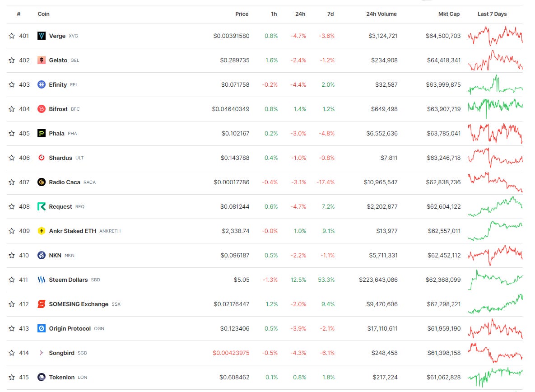This screenshot has height=392, width=535.
Task: Toggle the favorite star for Phala
Action: [12, 133]
